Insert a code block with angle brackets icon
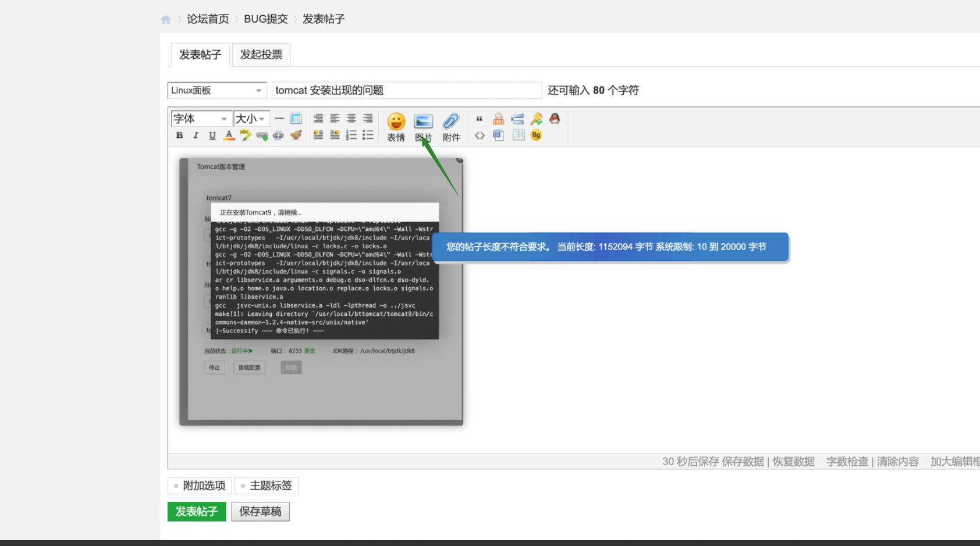 (x=480, y=135)
